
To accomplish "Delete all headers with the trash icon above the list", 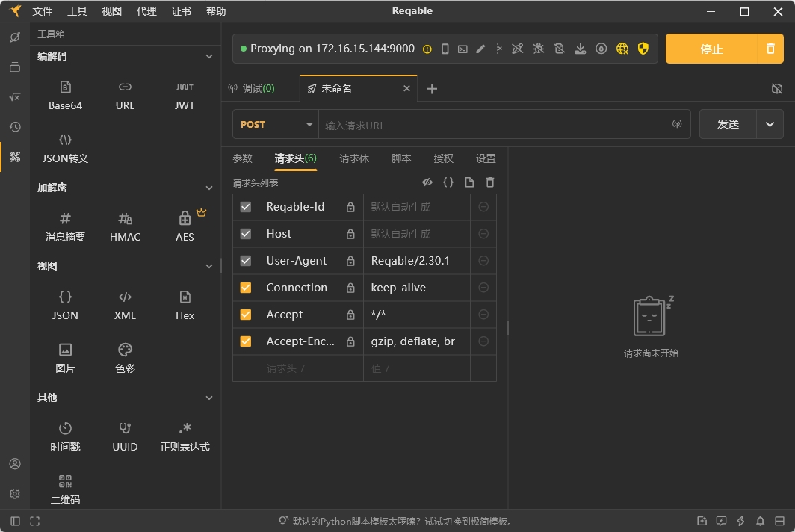I will coord(490,182).
